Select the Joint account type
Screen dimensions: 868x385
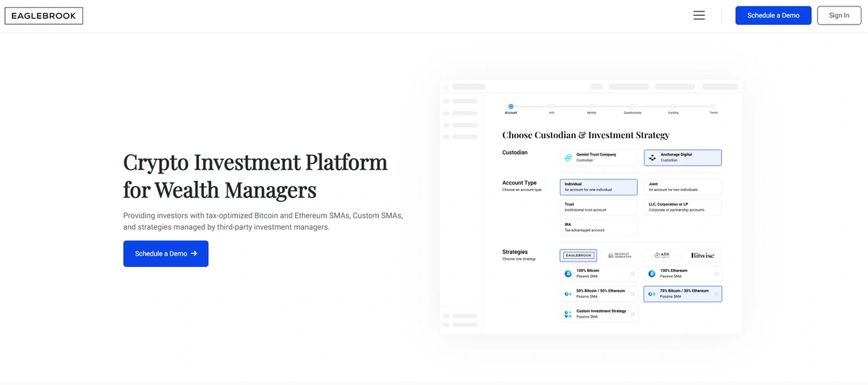coord(683,187)
